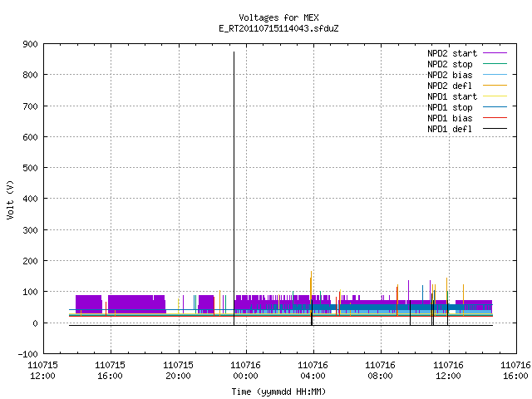
Task: Click the 500 y-axis tick label
Action: point(31,168)
